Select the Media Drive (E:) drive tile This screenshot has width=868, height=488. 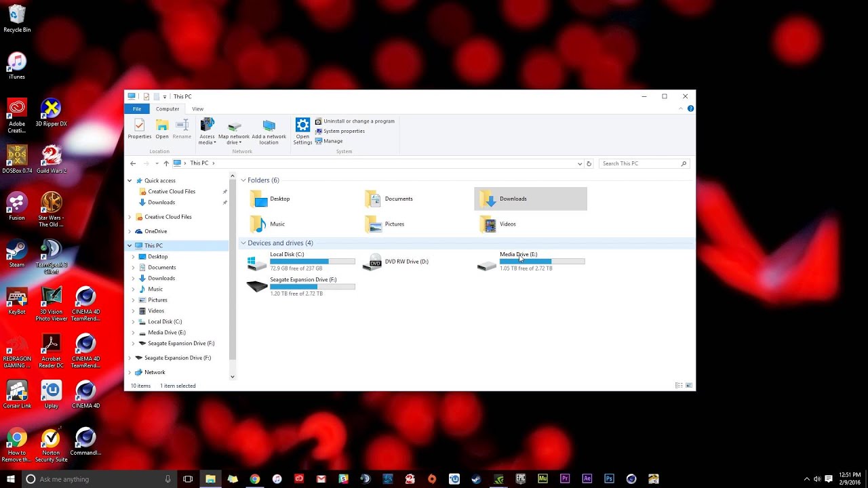[530, 262]
